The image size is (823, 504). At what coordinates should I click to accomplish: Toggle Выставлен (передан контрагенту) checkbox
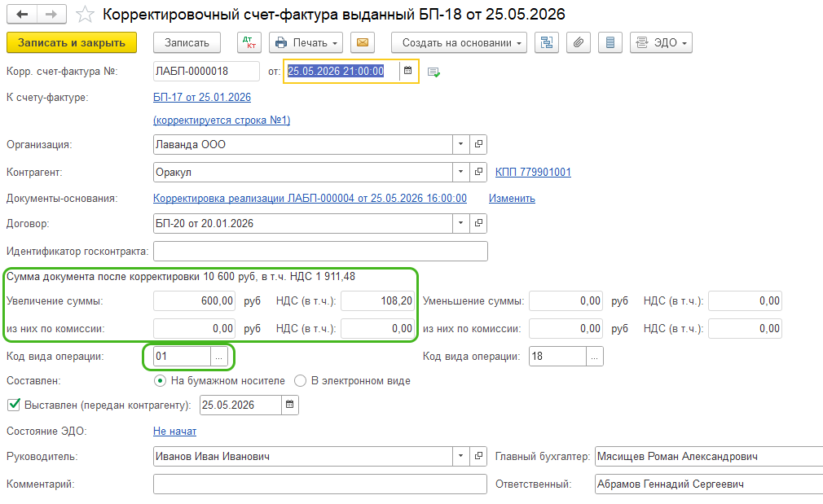click(14, 405)
